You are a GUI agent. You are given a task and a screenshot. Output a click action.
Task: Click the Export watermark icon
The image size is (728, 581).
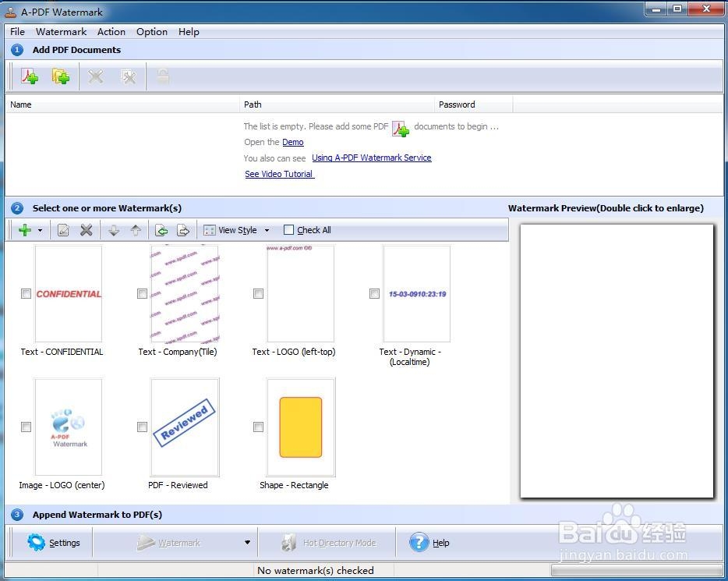tap(183, 230)
